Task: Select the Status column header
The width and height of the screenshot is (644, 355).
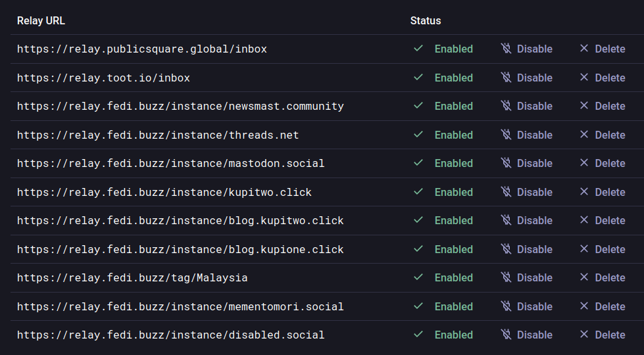Action: click(x=426, y=21)
